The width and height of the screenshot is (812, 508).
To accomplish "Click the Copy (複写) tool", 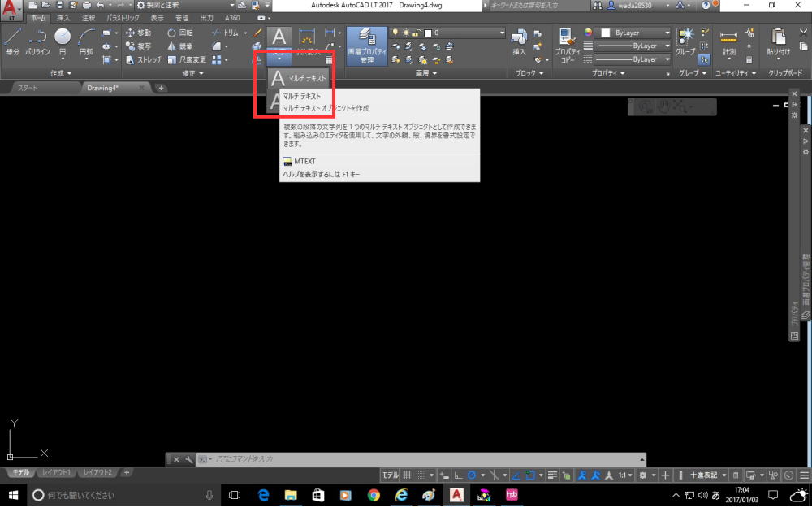I will coord(138,46).
